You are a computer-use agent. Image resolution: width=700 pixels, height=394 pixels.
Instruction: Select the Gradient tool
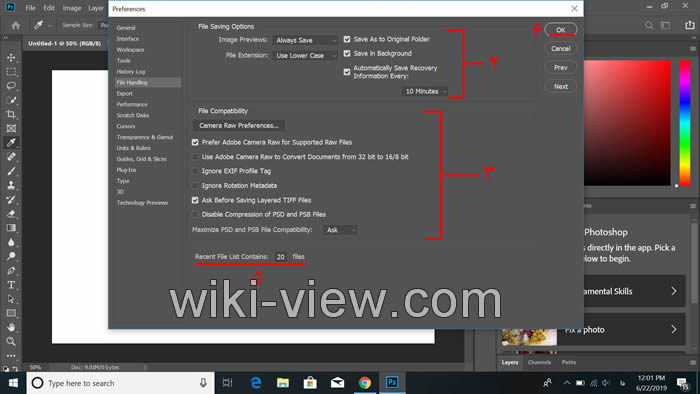coord(11,228)
